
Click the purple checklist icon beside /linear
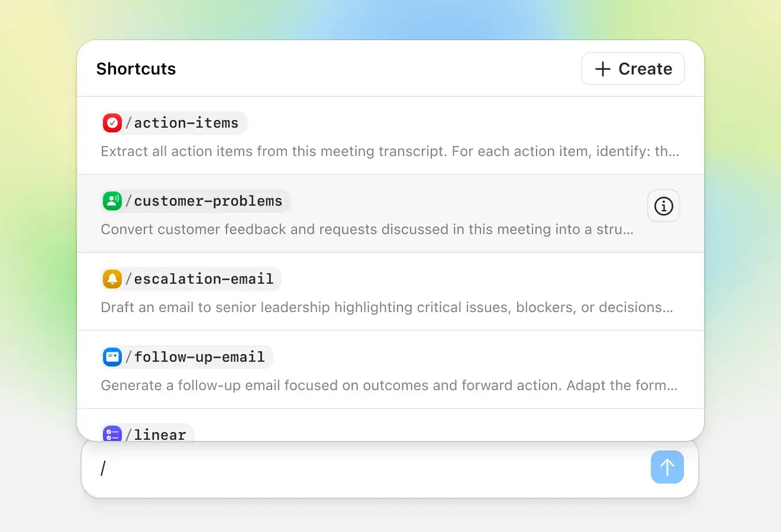(x=112, y=434)
